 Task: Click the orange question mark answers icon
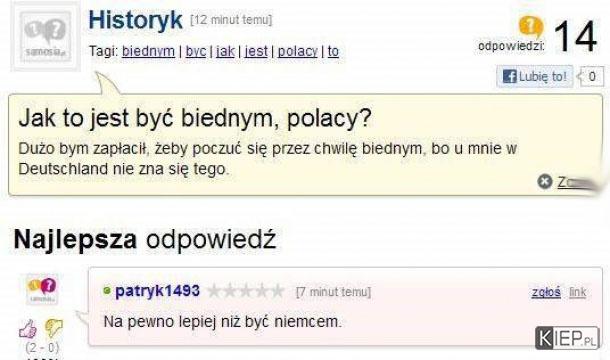coord(531,27)
